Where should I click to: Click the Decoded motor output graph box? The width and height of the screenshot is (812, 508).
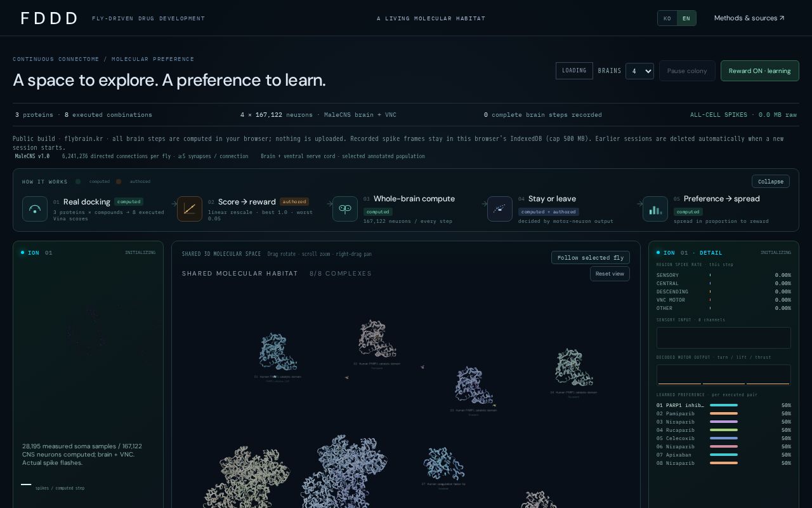tap(724, 375)
